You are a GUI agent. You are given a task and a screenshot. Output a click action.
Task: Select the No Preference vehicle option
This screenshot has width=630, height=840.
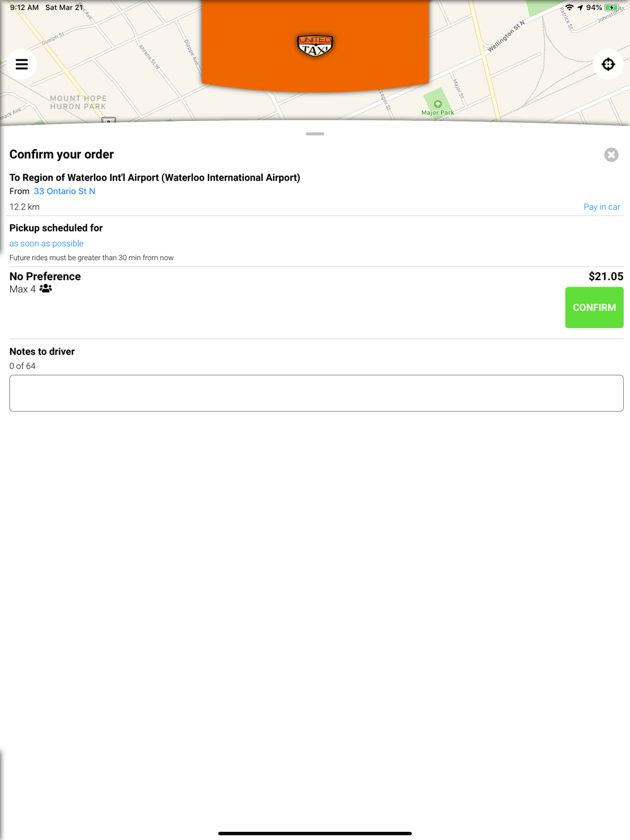pos(45,276)
